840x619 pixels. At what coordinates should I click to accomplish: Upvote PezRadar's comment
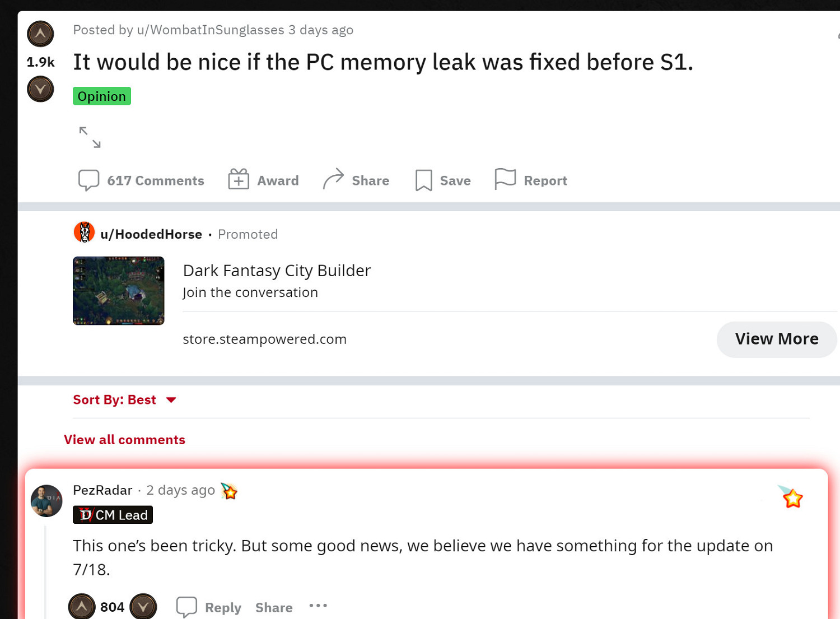point(82,606)
